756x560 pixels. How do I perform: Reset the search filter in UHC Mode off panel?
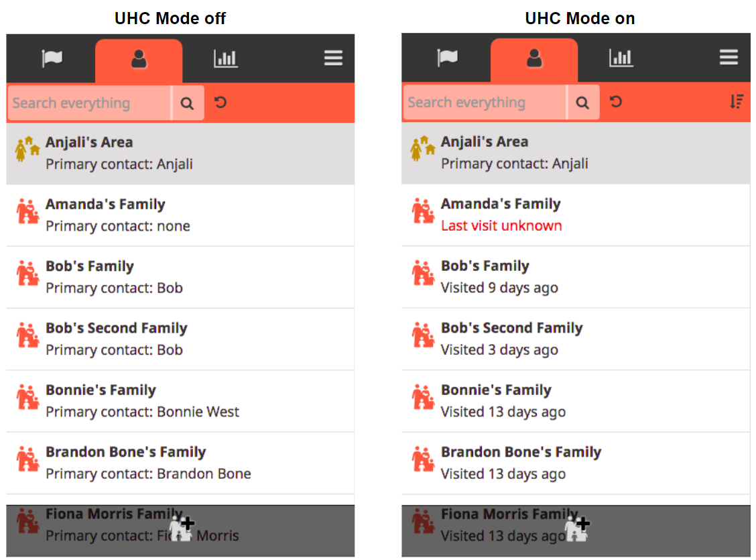pos(220,103)
